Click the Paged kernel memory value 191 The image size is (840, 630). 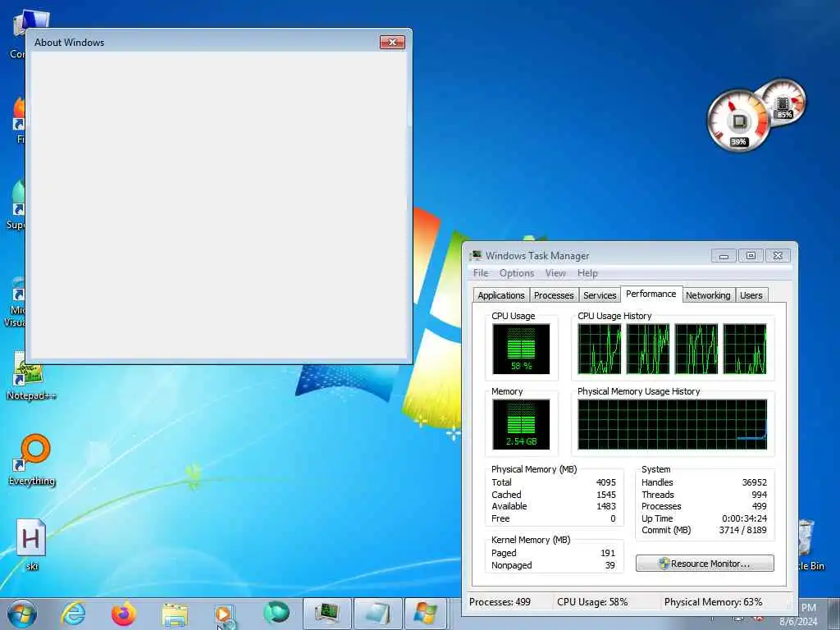608,554
